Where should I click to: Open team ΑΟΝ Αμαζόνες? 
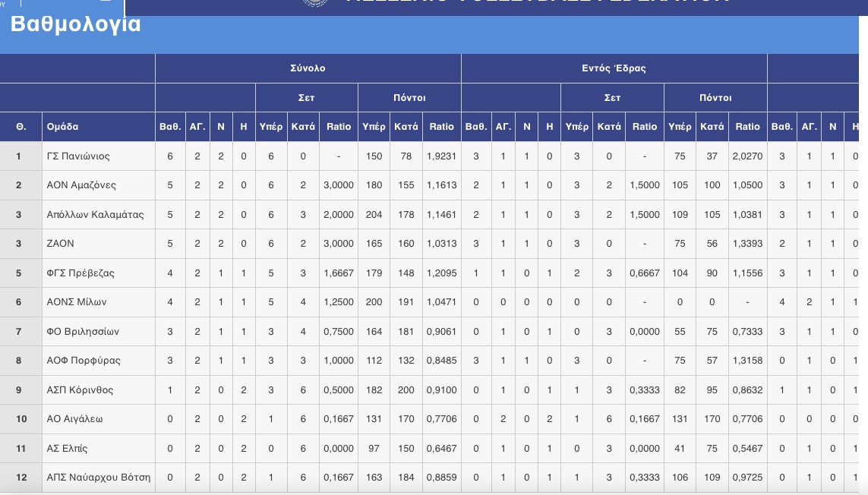pos(81,185)
